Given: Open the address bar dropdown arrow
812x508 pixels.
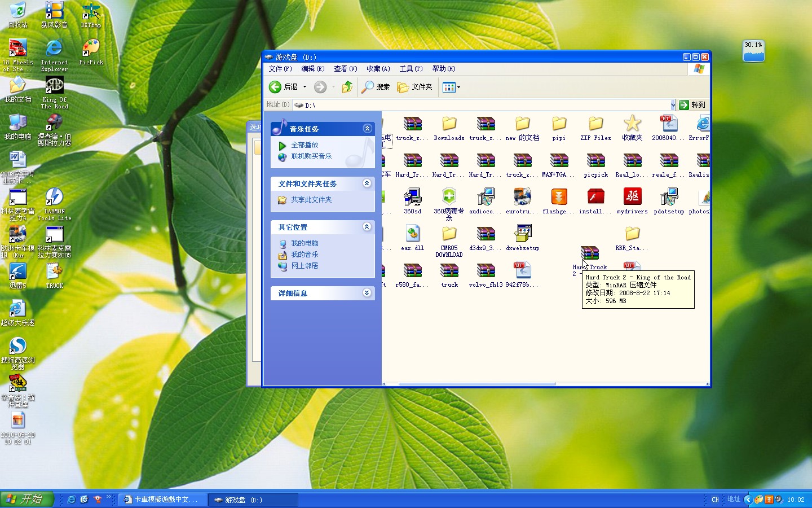Looking at the screenshot, I should 673,105.
